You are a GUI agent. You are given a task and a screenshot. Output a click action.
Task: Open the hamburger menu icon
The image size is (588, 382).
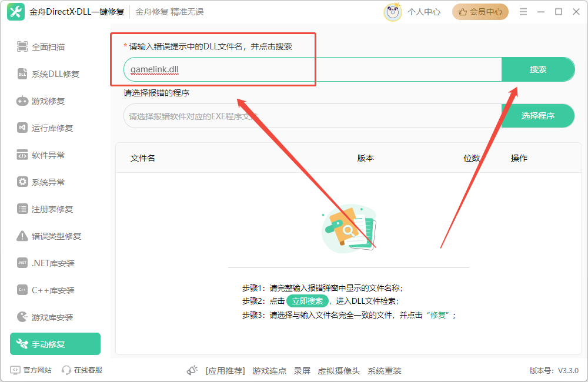pos(523,12)
